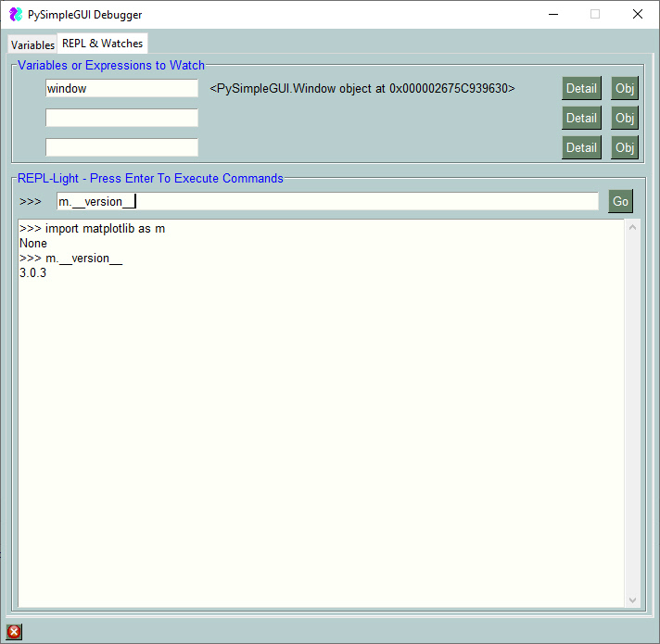Image resolution: width=660 pixels, height=644 pixels.
Task: Click Detail button next to second watch field
Action: 581,118
